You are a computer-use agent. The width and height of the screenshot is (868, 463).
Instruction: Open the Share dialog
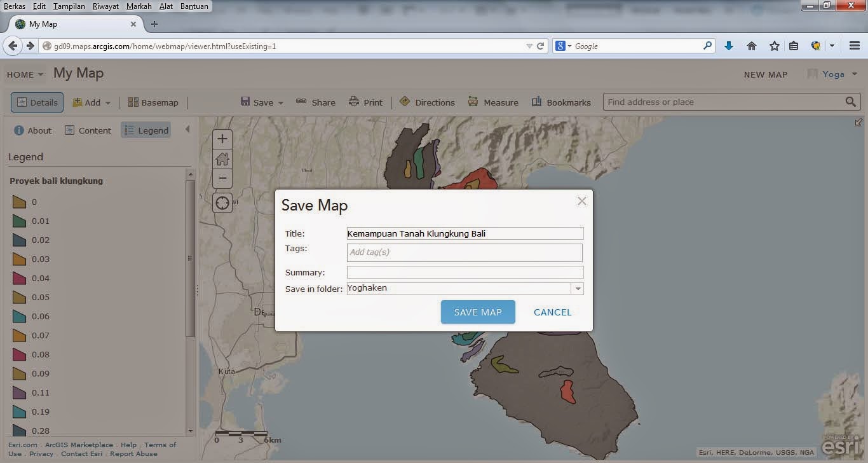(x=316, y=102)
